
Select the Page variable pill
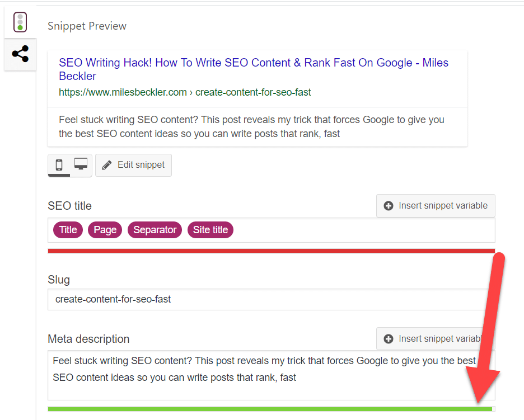tap(105, 229)
